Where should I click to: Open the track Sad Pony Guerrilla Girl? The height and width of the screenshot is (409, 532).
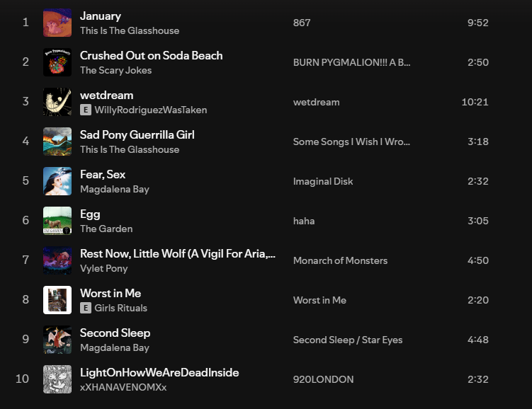tap(137, 135)
